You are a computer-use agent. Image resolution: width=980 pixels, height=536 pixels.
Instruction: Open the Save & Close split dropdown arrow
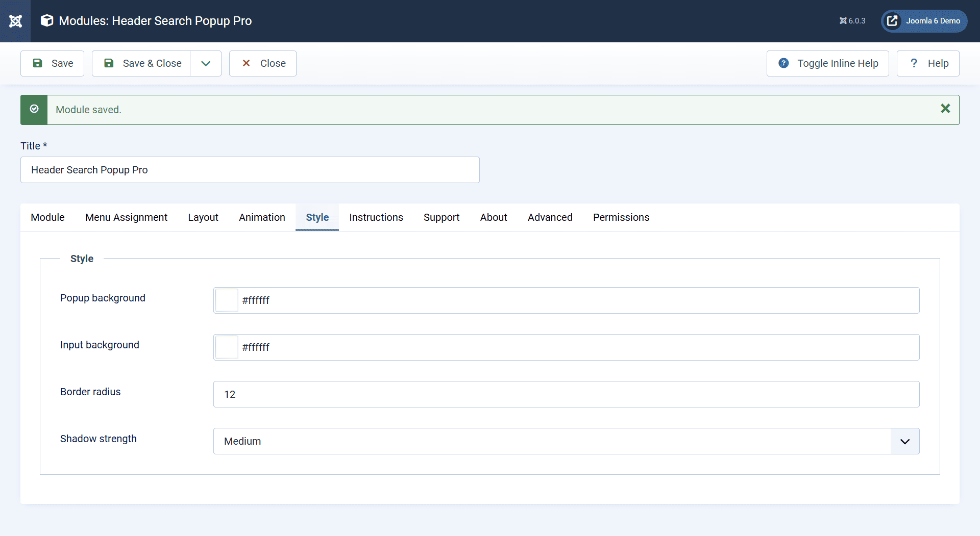[x=206, y=63]
